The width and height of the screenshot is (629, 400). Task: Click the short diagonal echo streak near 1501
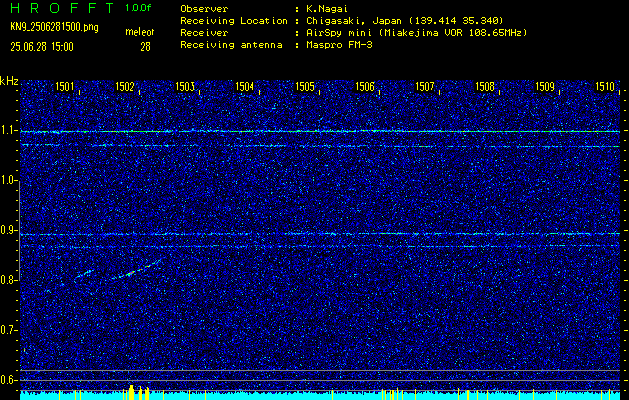[x=84, y=274]
